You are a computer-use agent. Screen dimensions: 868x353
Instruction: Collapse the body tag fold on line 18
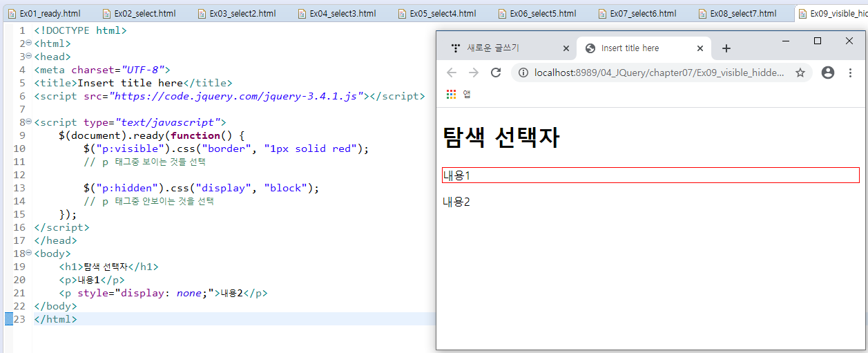point(28,253)
